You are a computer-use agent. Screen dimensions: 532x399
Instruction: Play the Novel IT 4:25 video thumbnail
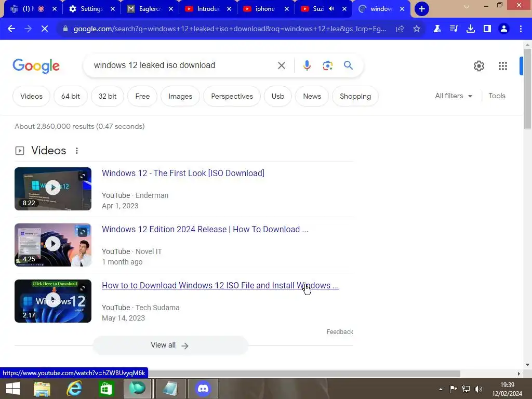coord(53,245)
